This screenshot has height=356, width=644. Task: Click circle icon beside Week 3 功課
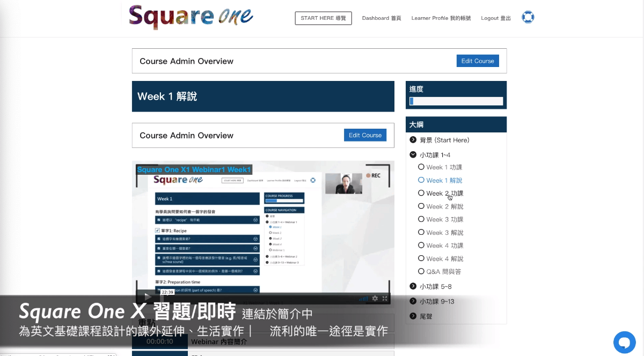[x=421, y=219]
